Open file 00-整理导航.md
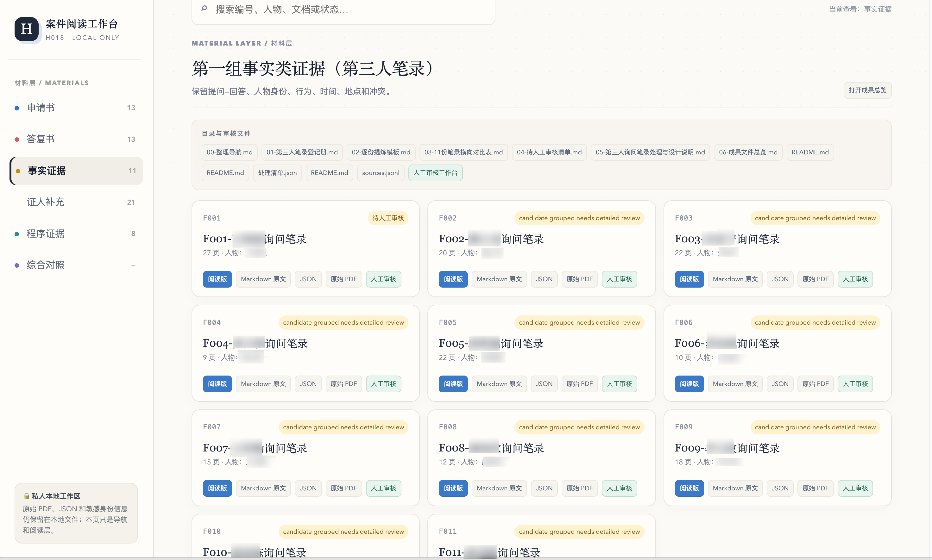The width and height of the screenshot is (932, 560). pos(230,152)
